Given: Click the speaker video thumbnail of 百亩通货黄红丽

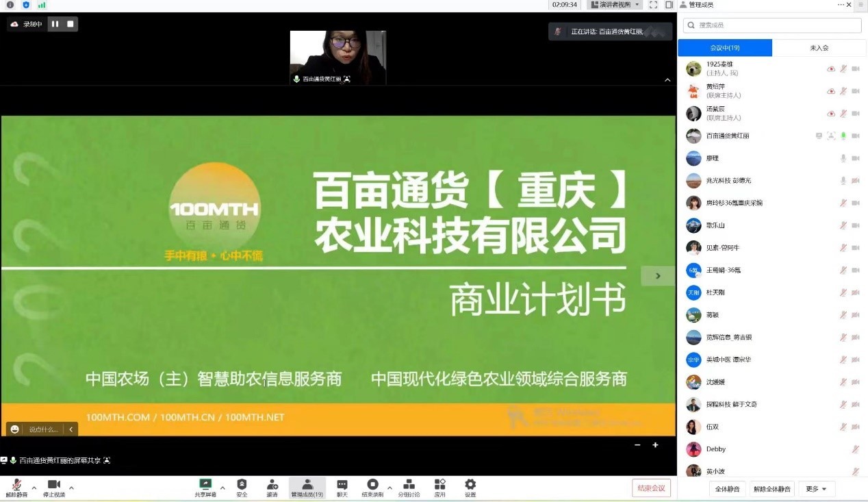Looking at the screenshot, I should coord(338,58).
